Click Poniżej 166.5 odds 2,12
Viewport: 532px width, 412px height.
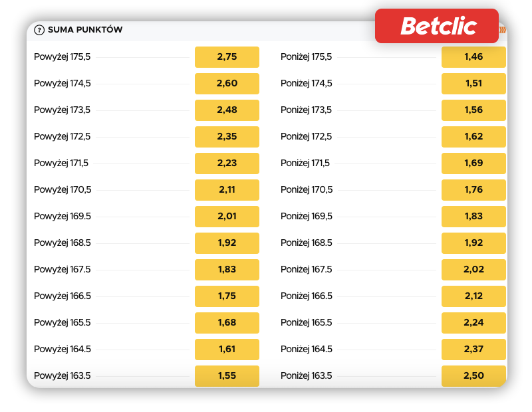473,296
